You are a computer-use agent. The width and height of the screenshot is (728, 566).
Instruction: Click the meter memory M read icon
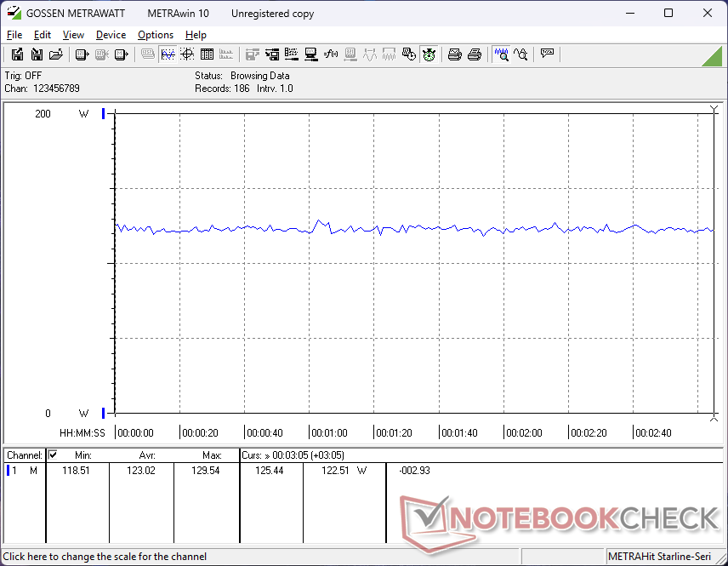[x=121, y=54]
